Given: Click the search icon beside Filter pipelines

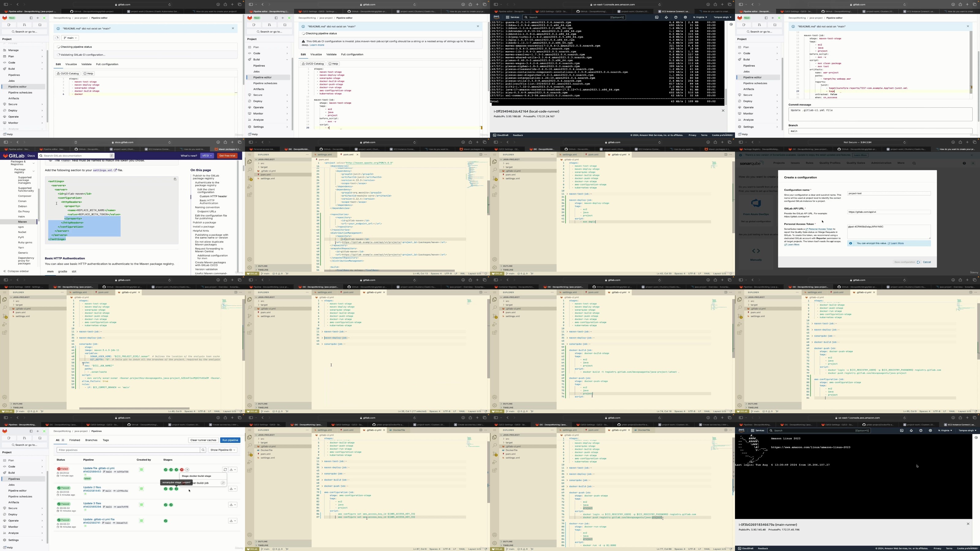Looking at the screenshot, I should tap(203, 450).
